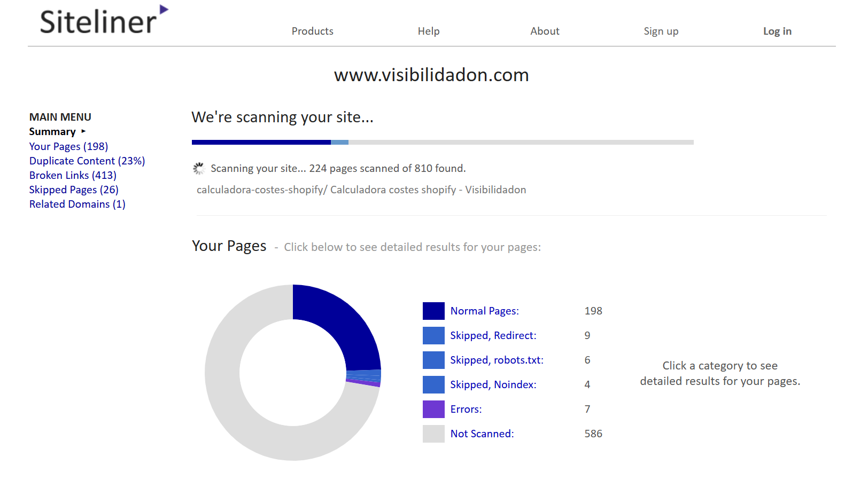Viewport: 868px width, 480px height.
Task: Click the Not Scanned gray swatch
Action: pyautogui.click(x=433, y=434)
